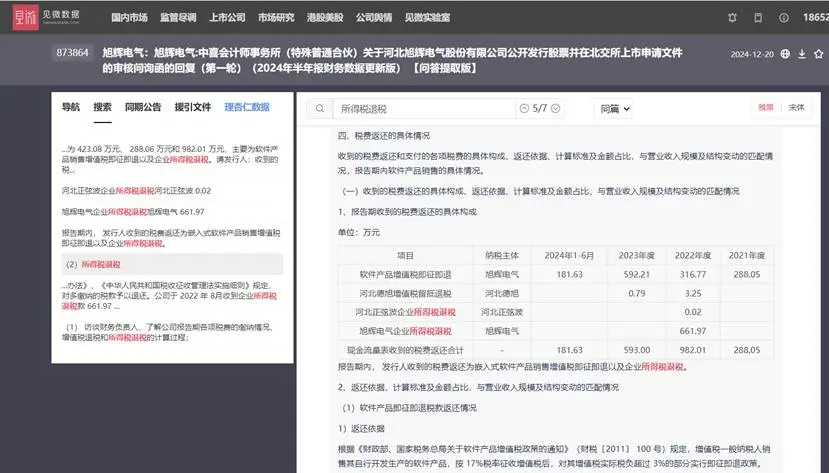Click the search box containing 所得税退税
This screenshot has width=829, height=473.
click(x=424, y=108)
